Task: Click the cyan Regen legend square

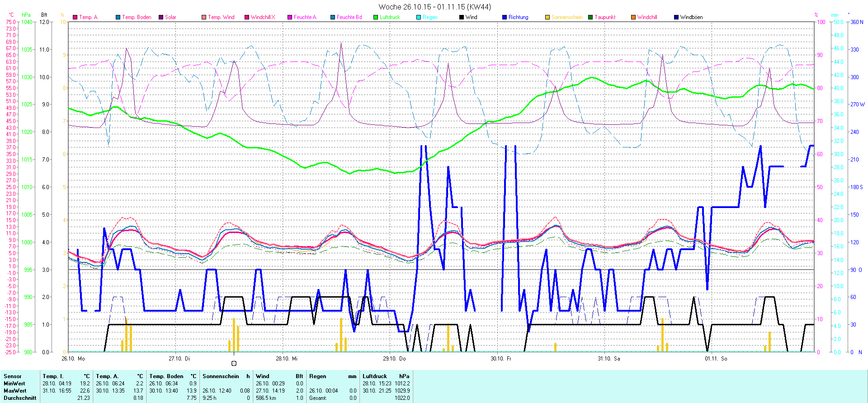Action: point(419,17)
